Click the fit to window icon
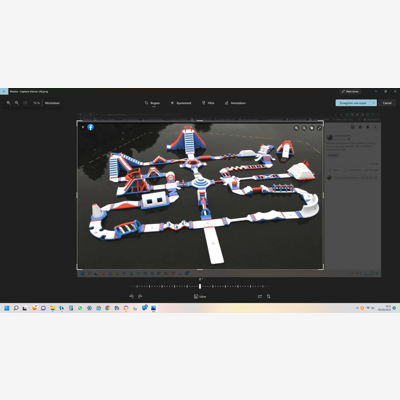The image size is (400, 400). tap(25, 103)
